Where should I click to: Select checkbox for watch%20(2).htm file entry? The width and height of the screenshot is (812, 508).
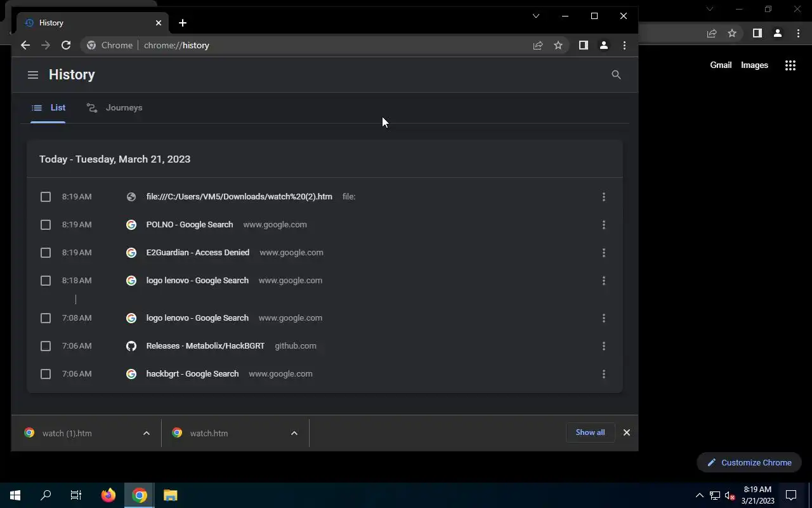(46, 197)
